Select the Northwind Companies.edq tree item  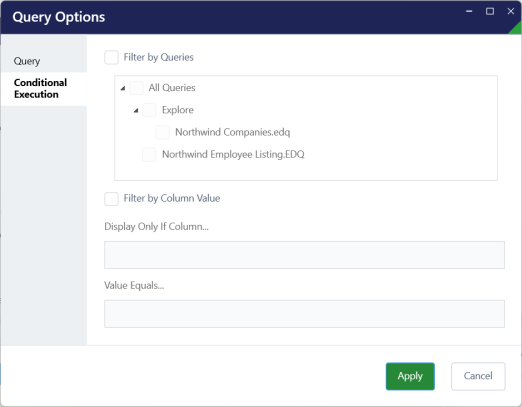[x=233, y=132]
